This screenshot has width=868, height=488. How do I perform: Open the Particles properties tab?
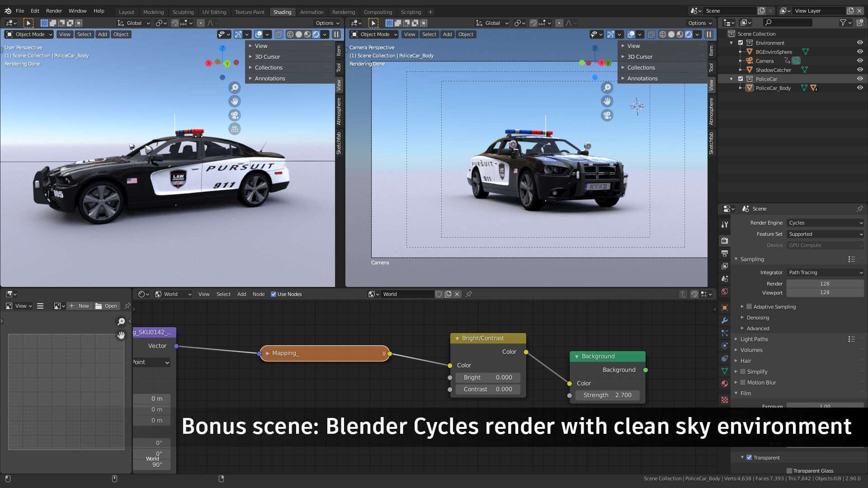coord(725,333)
